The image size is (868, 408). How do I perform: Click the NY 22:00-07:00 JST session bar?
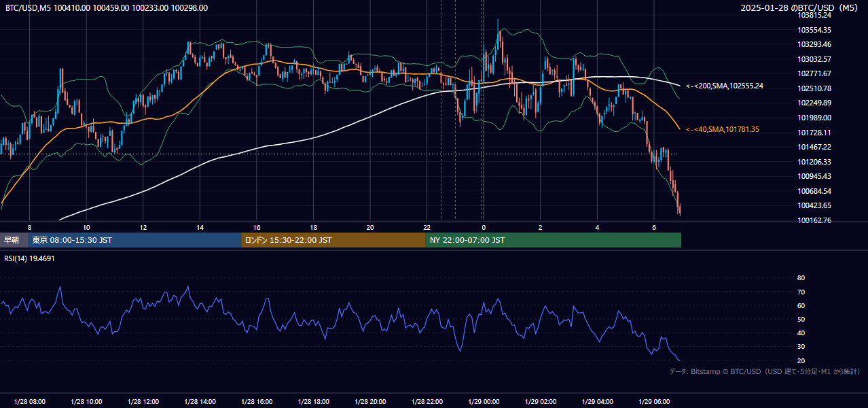[554, 240]
